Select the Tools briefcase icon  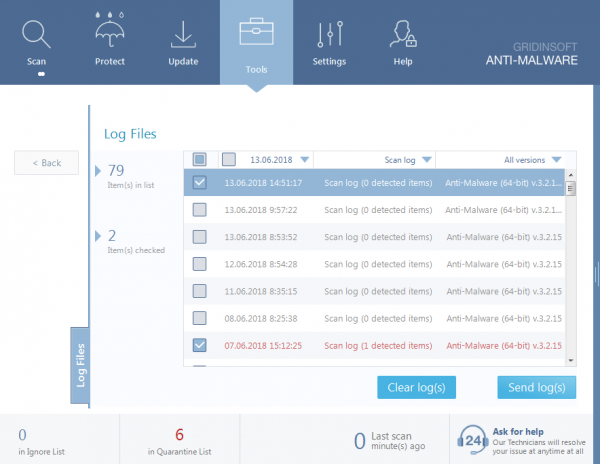coord(256,32)
